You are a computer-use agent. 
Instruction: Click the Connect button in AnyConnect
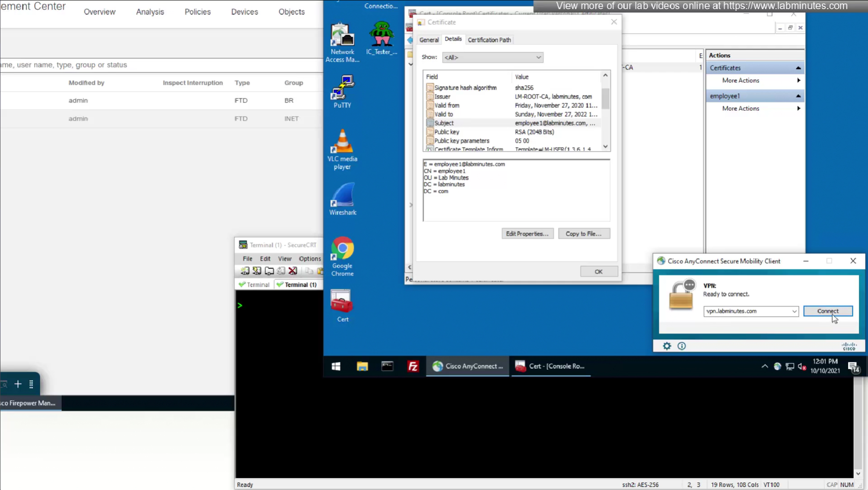point(827,311)
